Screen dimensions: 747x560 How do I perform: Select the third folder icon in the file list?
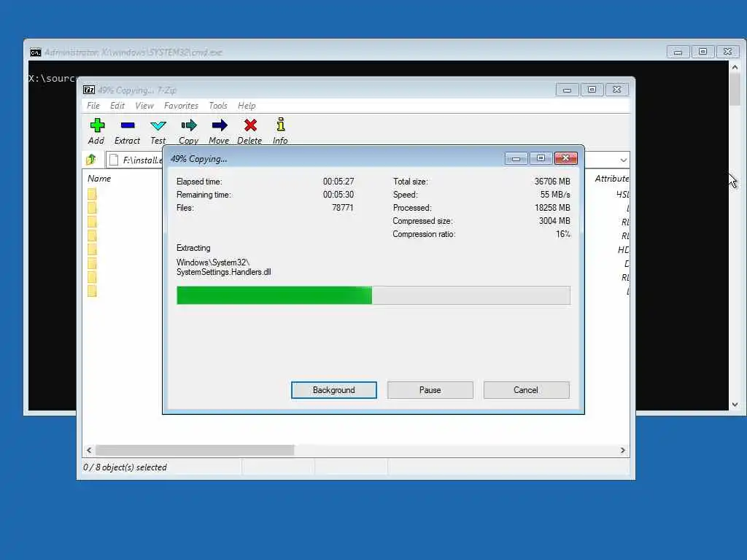(92, 222)
